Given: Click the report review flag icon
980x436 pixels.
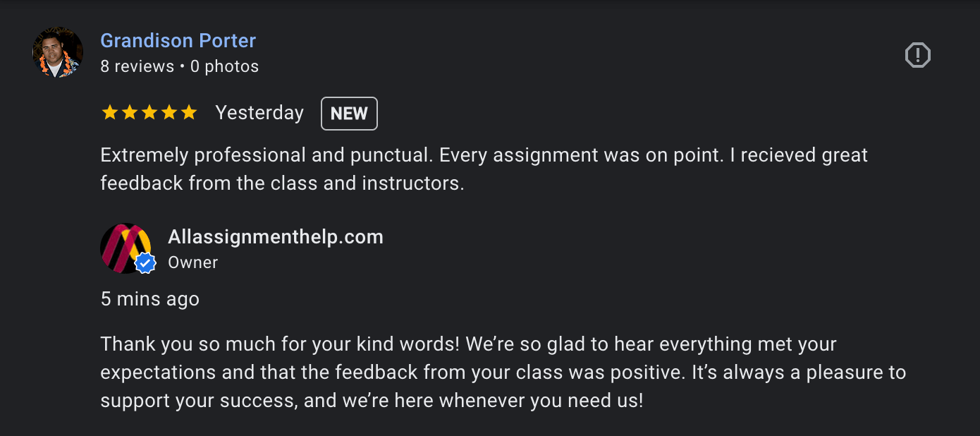Looking at the screenshot, I should click(x=917, y=54).
